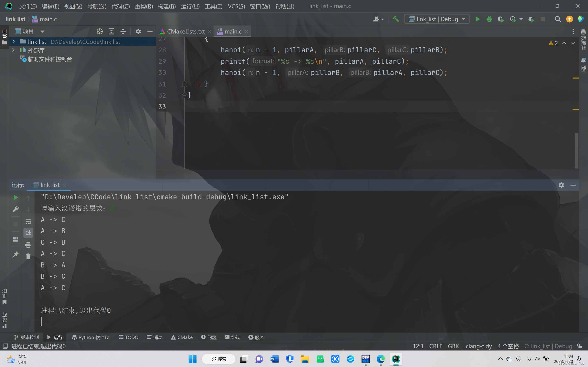Open the 终端 tool window
The width and height of the screenshot is (588, 367).
232,337
